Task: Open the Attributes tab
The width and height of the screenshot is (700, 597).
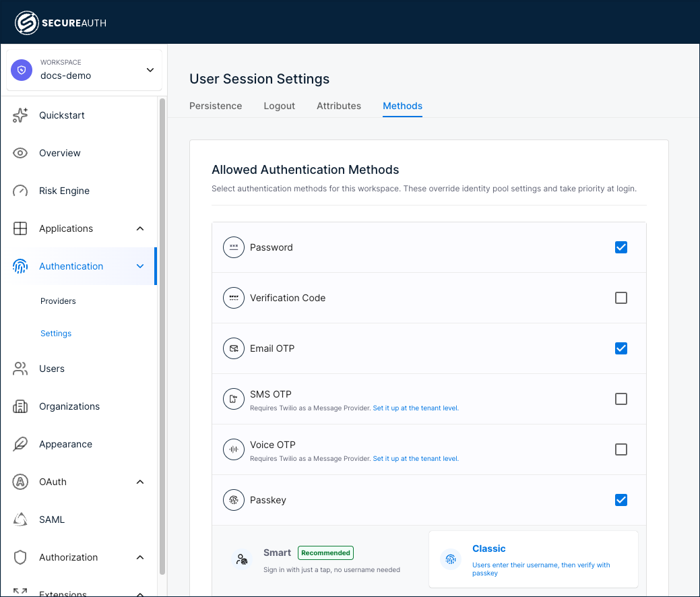Action: (x=339, y=106)
